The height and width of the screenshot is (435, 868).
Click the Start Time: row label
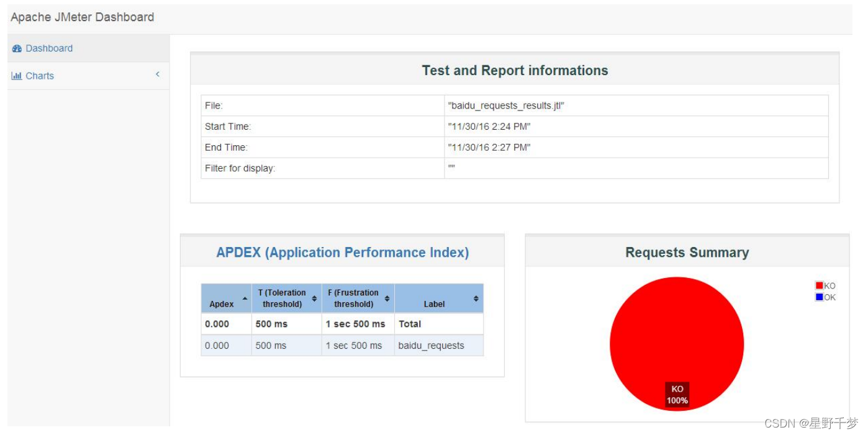(x=228, y=127)
